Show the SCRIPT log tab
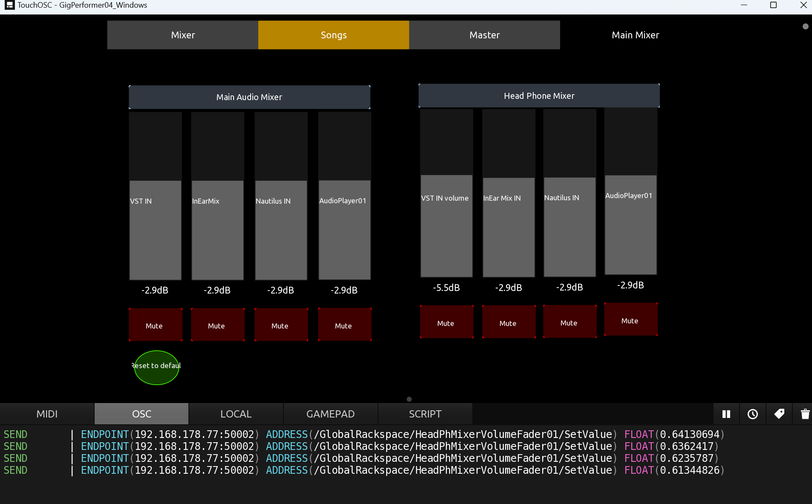 425,414
